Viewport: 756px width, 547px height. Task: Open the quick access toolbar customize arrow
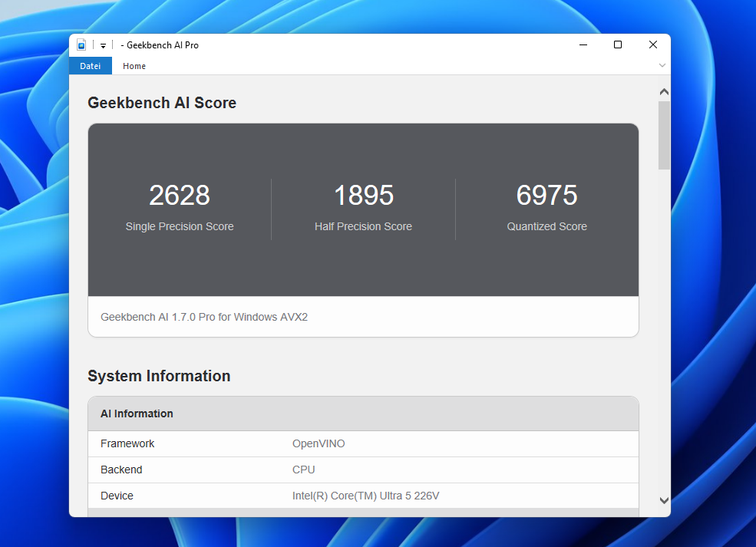coord(103,45)
